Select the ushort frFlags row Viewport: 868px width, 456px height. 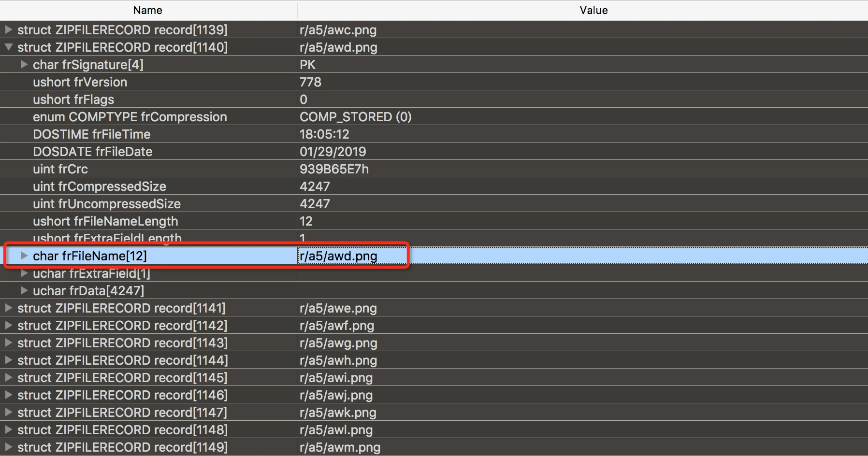tap(434, 100)
